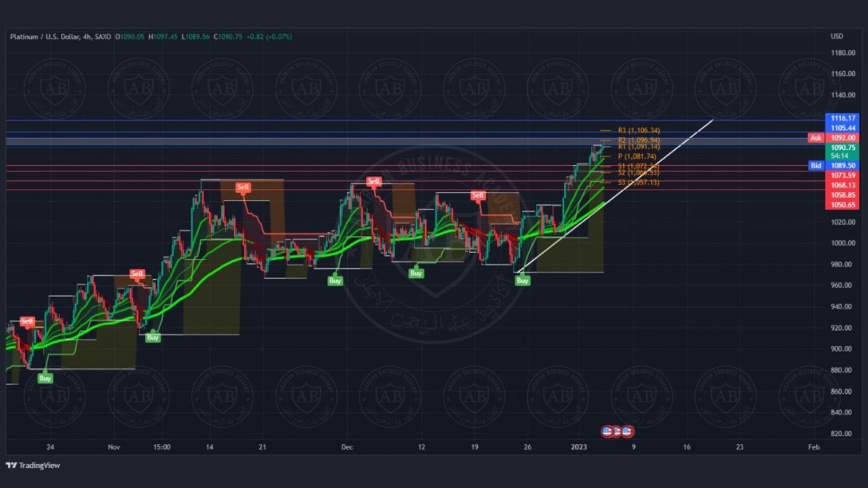Click the rightmost US flag economic event icon
Screen dimensions: 868x488
[x=627, y=431]
